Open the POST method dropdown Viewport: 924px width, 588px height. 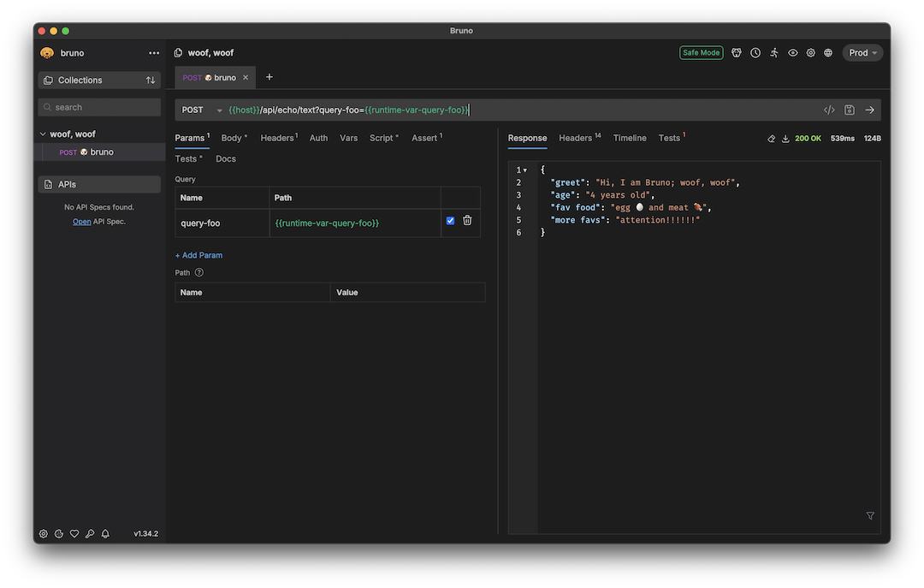pyautogui.click(x=202, y=110)
